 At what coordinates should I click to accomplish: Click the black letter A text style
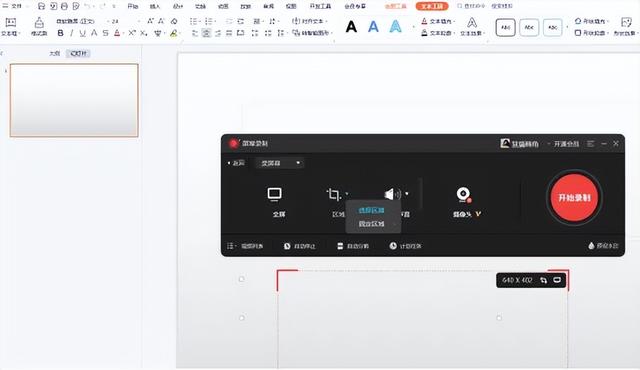[x=351, y=27]
